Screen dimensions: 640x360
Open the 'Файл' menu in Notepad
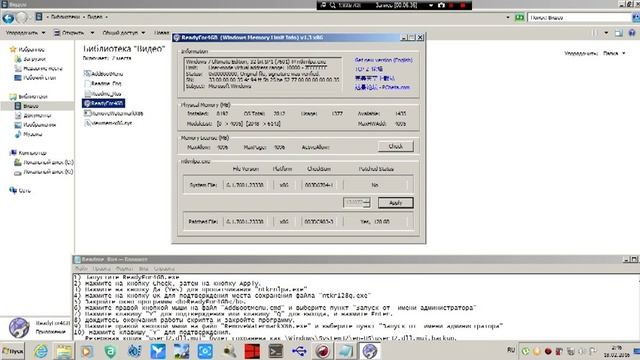point(81,269)
